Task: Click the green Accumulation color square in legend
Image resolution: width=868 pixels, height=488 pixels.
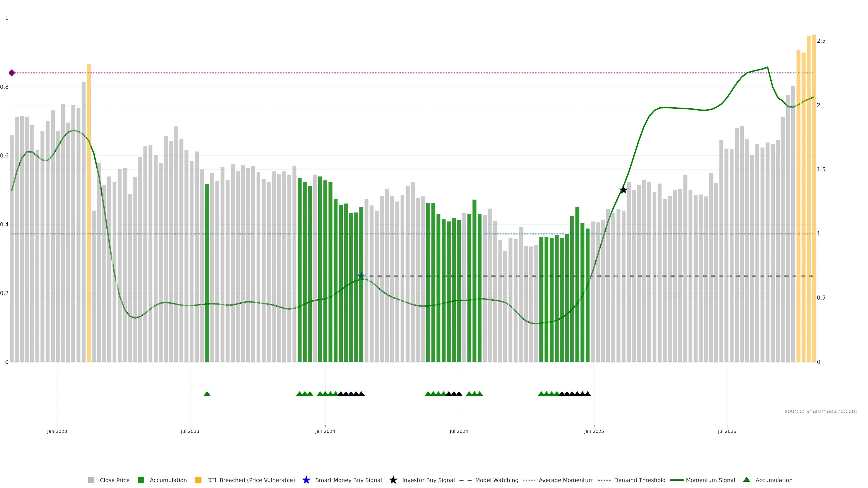Action: point(141,480)
